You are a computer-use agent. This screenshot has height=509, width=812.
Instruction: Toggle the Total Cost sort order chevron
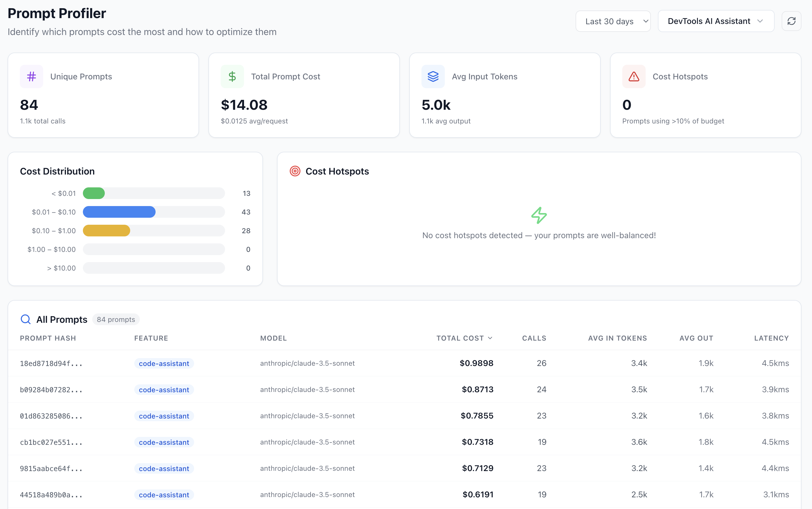(x=490, y=338)
